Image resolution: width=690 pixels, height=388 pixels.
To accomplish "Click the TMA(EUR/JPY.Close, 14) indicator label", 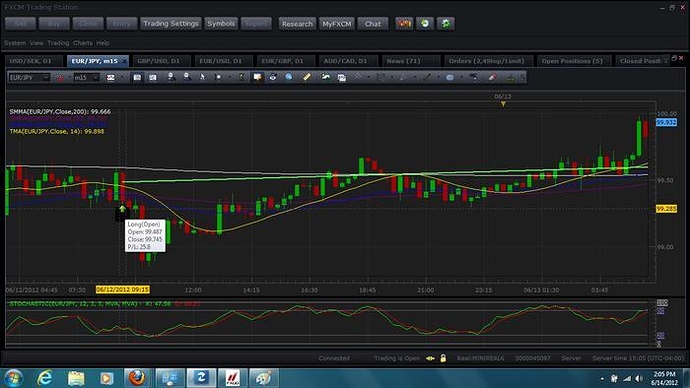I will click(x=57, y=131).
